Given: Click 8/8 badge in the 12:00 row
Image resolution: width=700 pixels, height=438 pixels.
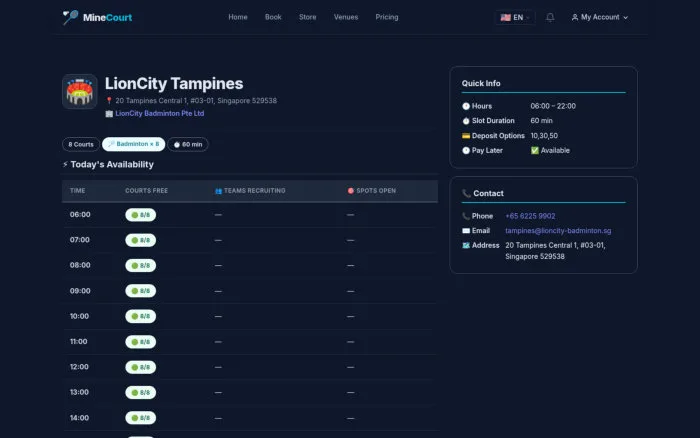Looking at the screenshot, I should pyautogui.click(x=141, y=367).
